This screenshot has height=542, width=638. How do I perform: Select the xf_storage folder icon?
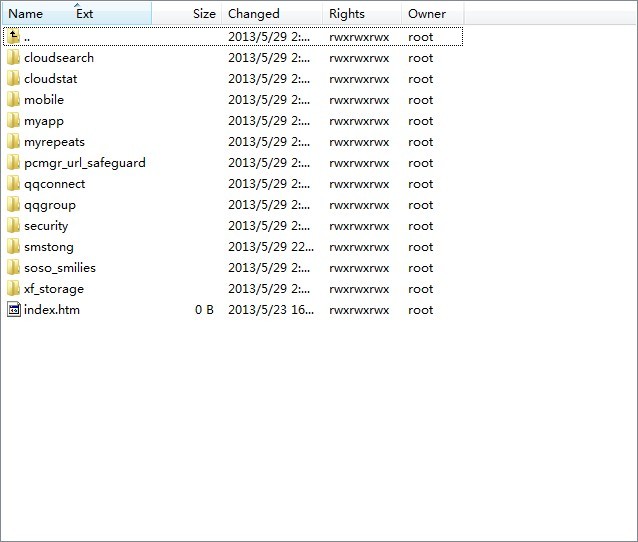pyautogui.click(x=13, y=289)
